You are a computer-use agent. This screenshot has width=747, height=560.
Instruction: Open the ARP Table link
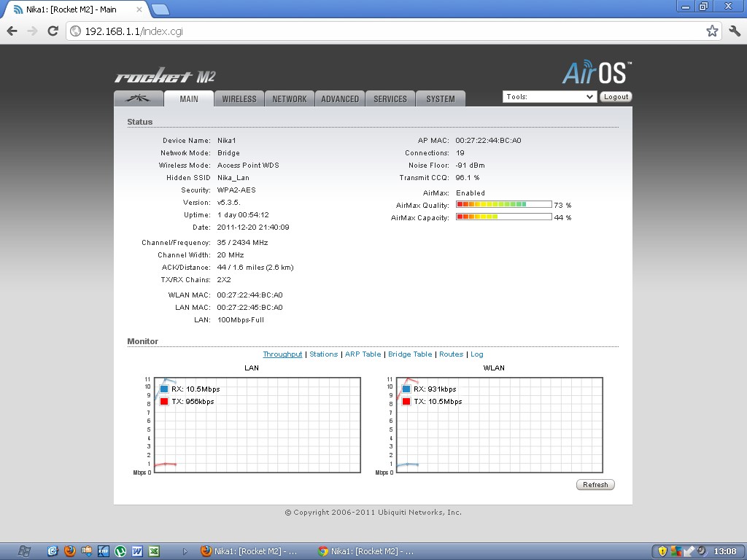point(363,354)
